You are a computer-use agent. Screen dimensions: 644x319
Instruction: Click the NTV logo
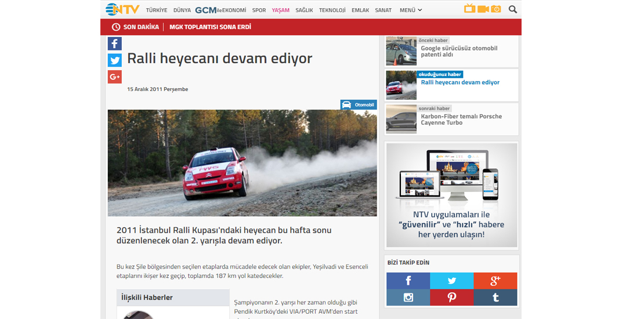pyautogui.click(x=122, y=9)
